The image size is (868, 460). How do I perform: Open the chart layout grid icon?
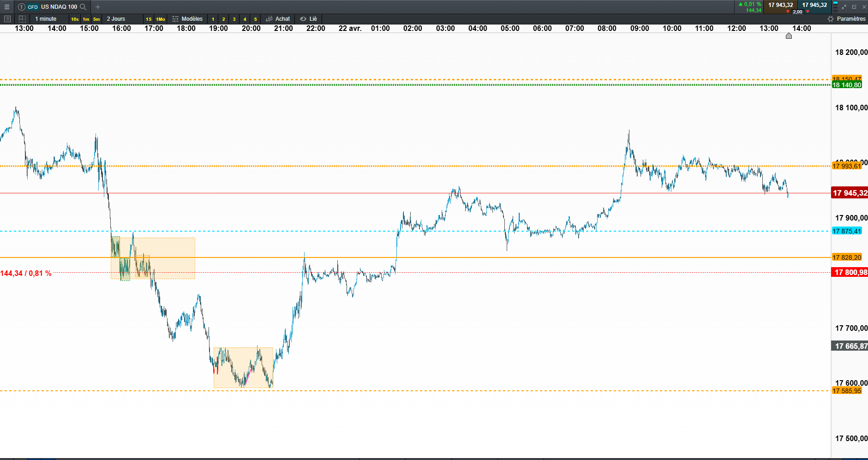click(22, 19)
